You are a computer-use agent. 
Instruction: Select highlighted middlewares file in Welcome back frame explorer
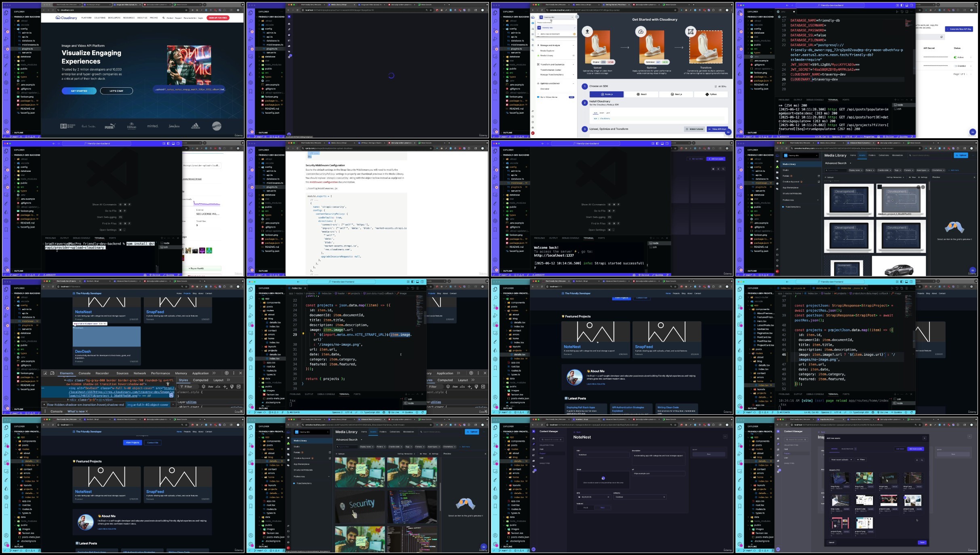(x=516, y=183)
